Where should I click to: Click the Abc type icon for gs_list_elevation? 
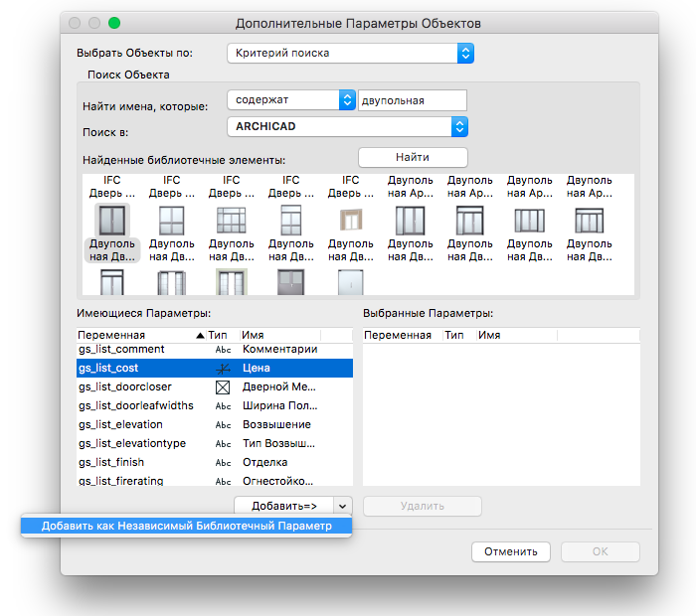pos(223,425)
